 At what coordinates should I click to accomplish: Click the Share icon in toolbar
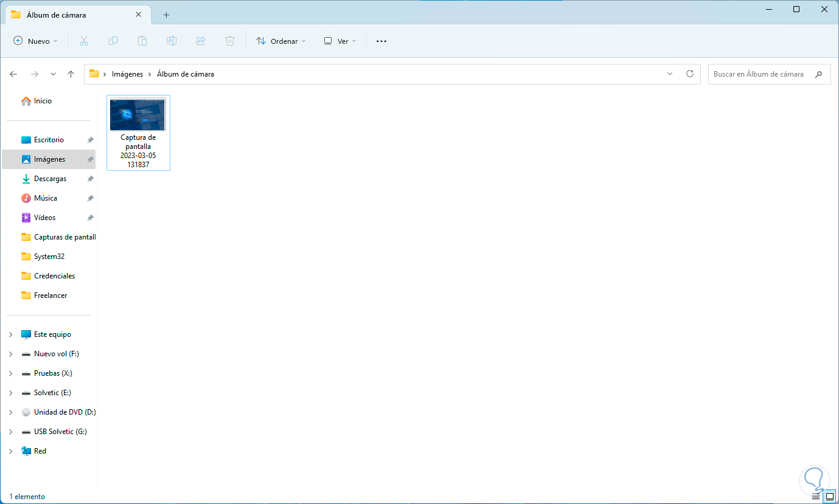click(201, 41)
